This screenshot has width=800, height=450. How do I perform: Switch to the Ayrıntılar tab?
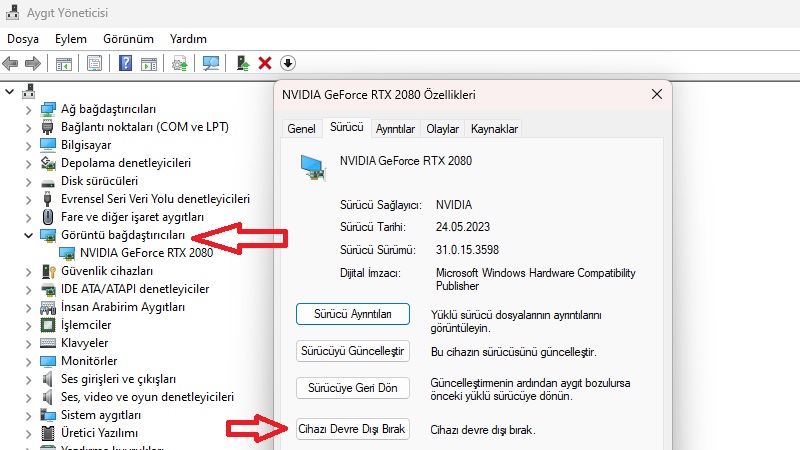[x=395, y=129]
